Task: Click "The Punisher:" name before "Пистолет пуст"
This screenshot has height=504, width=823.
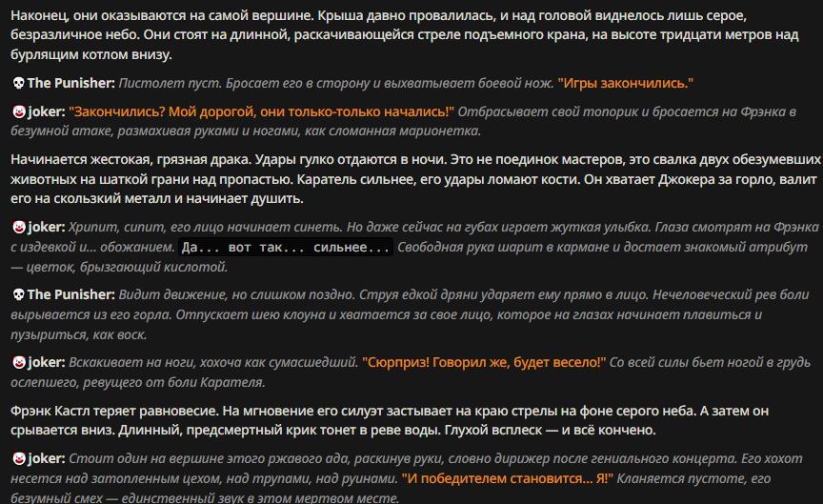Action: click(x=70, y=83)
